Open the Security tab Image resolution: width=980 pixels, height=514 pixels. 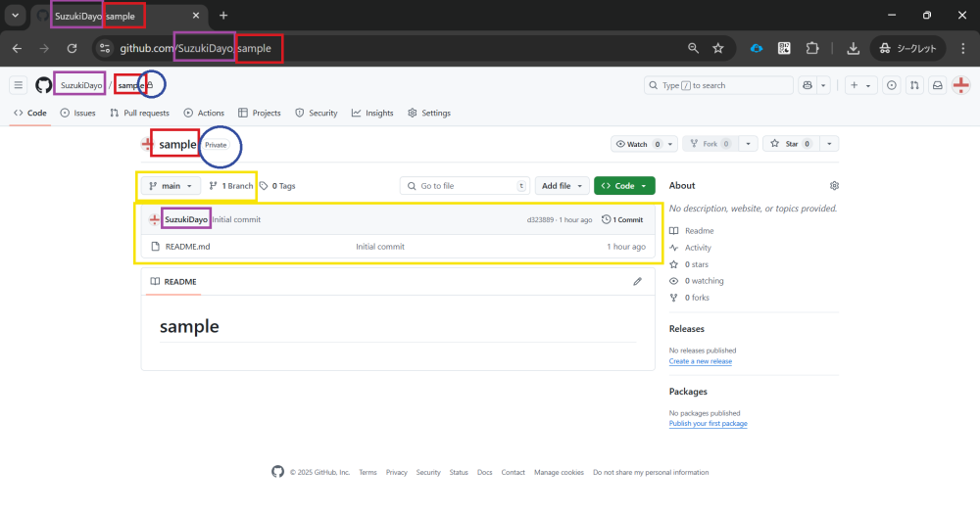[x=317, y=113]
